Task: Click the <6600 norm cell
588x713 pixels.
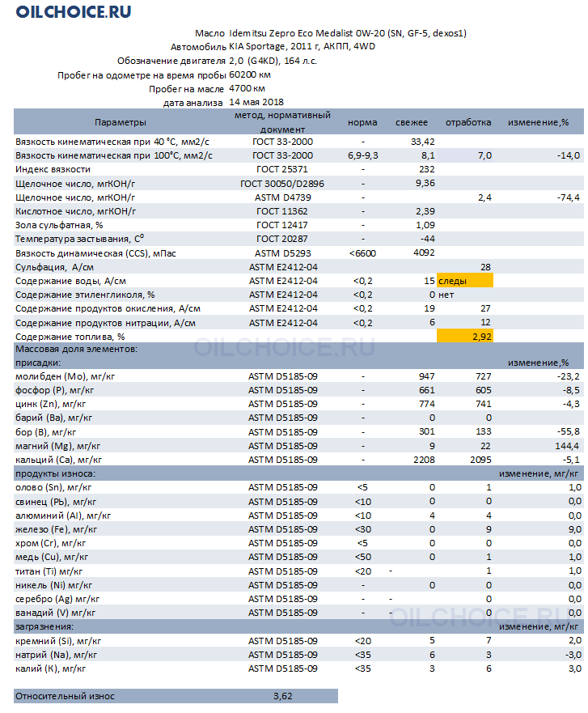Action: point(362,253)
